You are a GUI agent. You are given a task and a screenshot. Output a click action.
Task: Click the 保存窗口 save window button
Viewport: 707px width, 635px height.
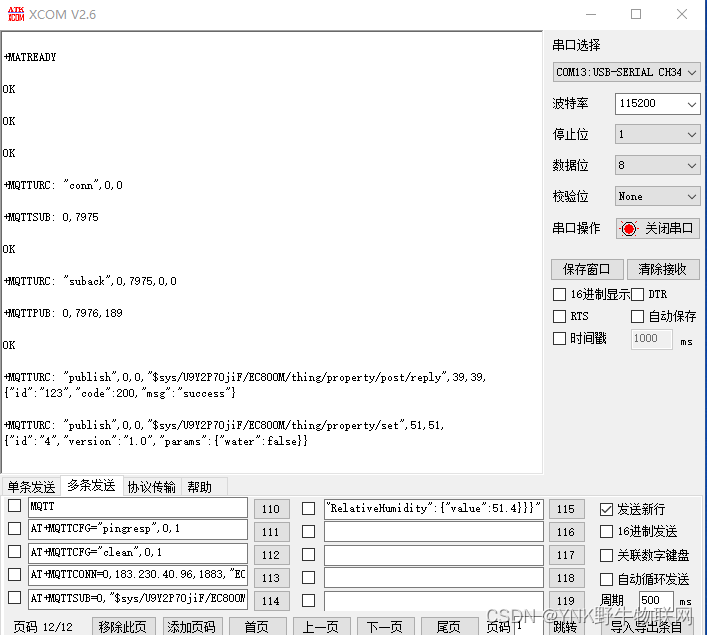click(x=587, y=269)
